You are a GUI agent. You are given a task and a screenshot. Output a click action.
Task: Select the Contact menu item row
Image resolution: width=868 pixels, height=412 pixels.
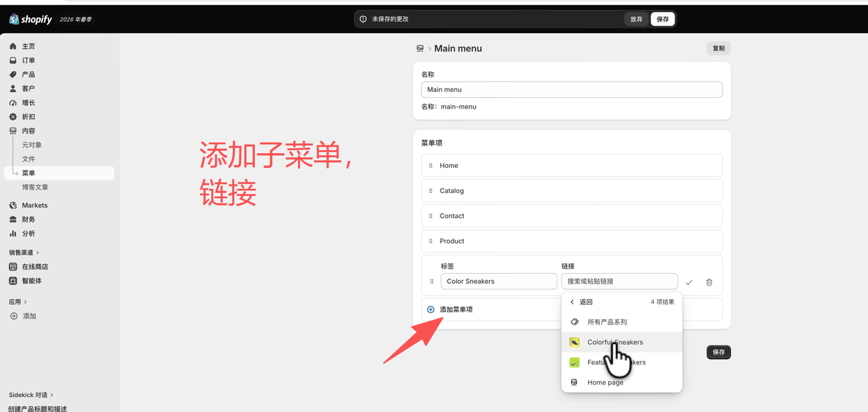(x=572, y=216)
